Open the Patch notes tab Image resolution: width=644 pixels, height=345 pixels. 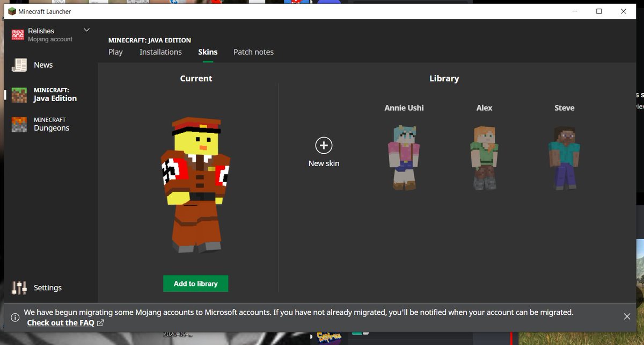[253, 52]
